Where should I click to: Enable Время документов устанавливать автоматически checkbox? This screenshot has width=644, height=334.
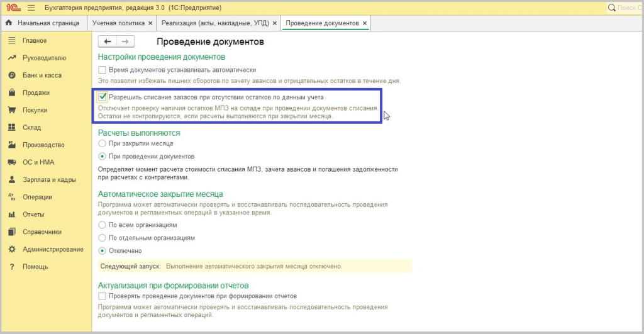pyautogui.click(x=103, y=70)
